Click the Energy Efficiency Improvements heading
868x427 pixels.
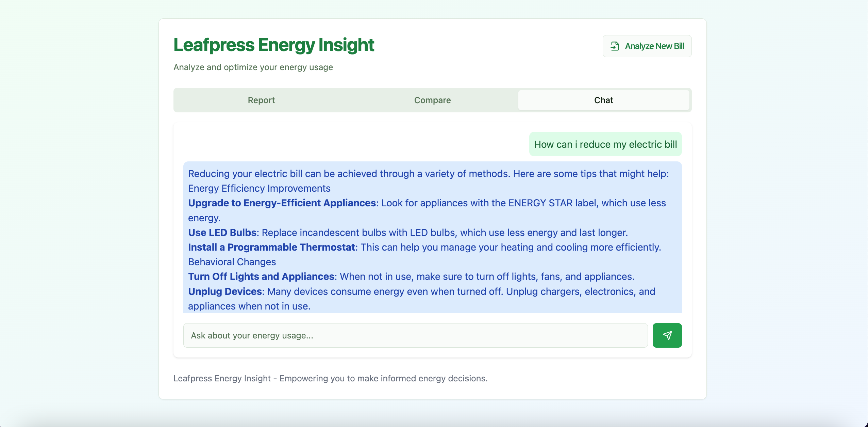(x=259, y=188)
